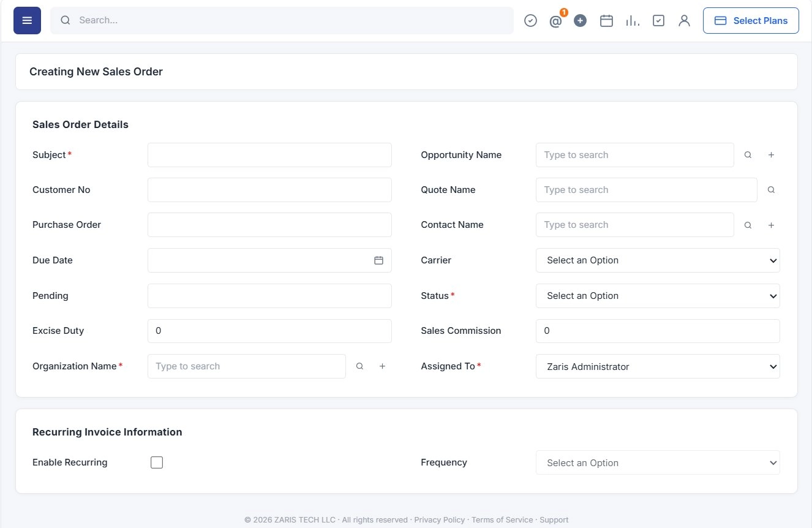
Task: Click the Quote Name search field
Action: [x=647, y=190]
